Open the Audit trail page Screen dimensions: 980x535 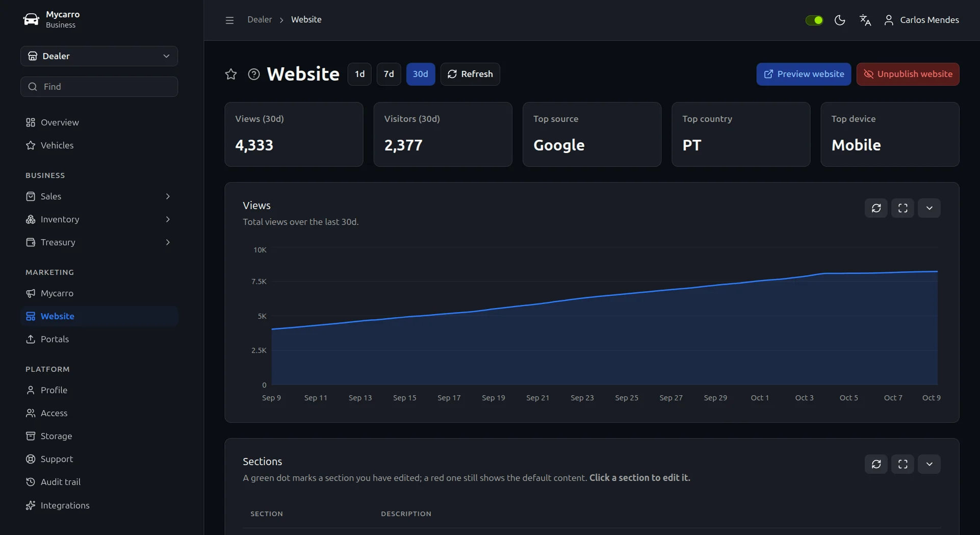99,482
